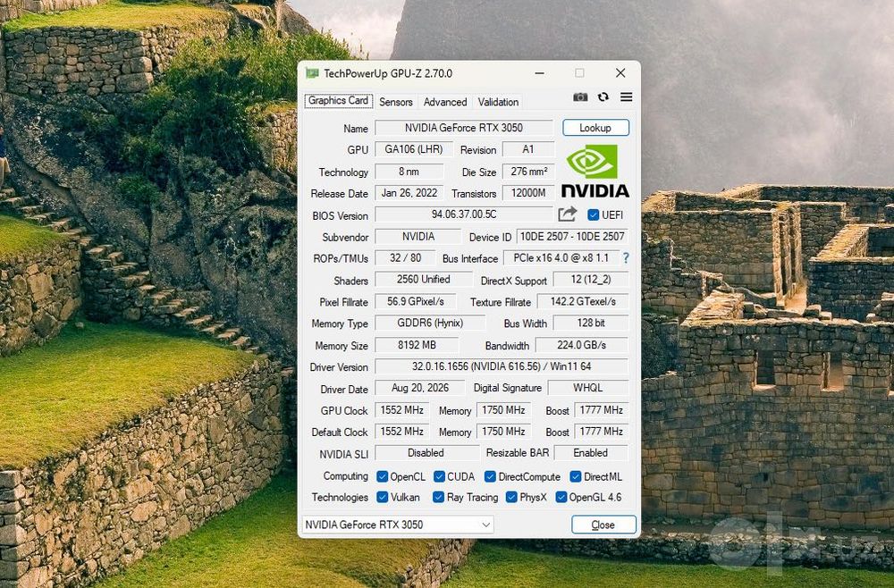Click the Close button at bottom

pyautogui.click(x=603, y=525)
